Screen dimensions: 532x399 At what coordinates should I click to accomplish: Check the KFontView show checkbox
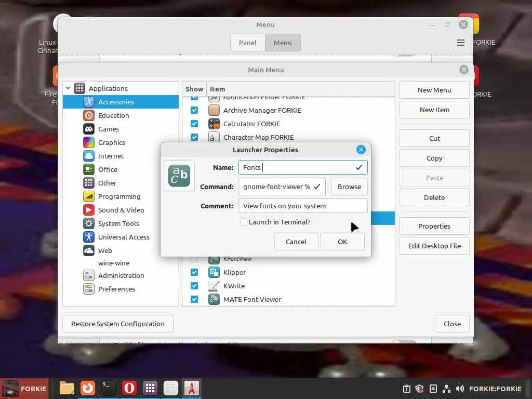pos(194,259)
